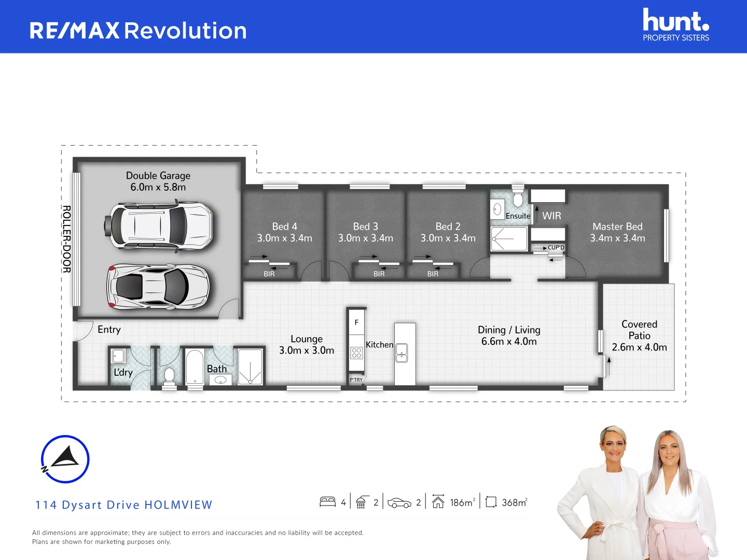747x560 pixels.
Task: Click the ROLLER-DOOR label beside garage
Action: [66, 239]
